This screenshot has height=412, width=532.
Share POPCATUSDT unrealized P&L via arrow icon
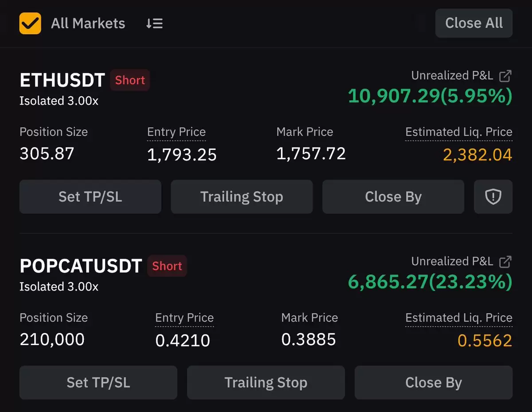[x=505, y=262]
